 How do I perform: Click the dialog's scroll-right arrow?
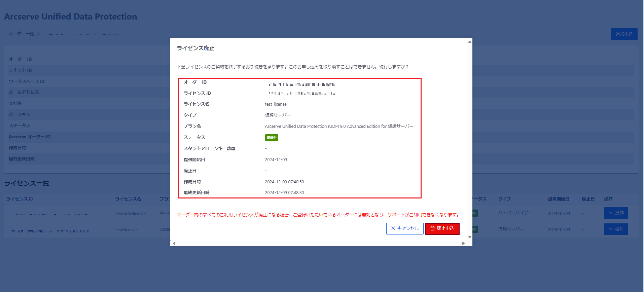tap(464, 243)
